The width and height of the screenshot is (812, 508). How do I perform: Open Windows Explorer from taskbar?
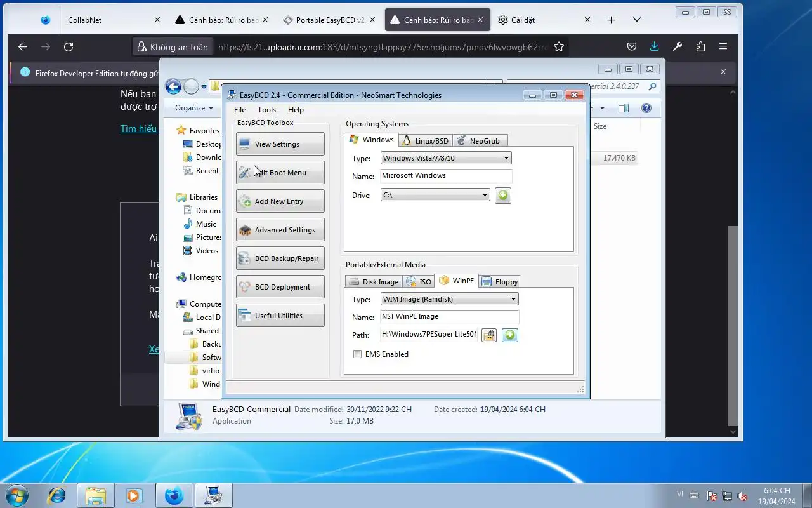tap(96, 495)
